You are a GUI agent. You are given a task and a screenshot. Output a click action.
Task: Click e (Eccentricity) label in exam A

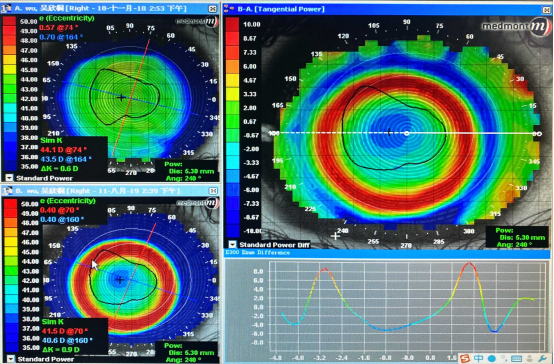(67, 18)
